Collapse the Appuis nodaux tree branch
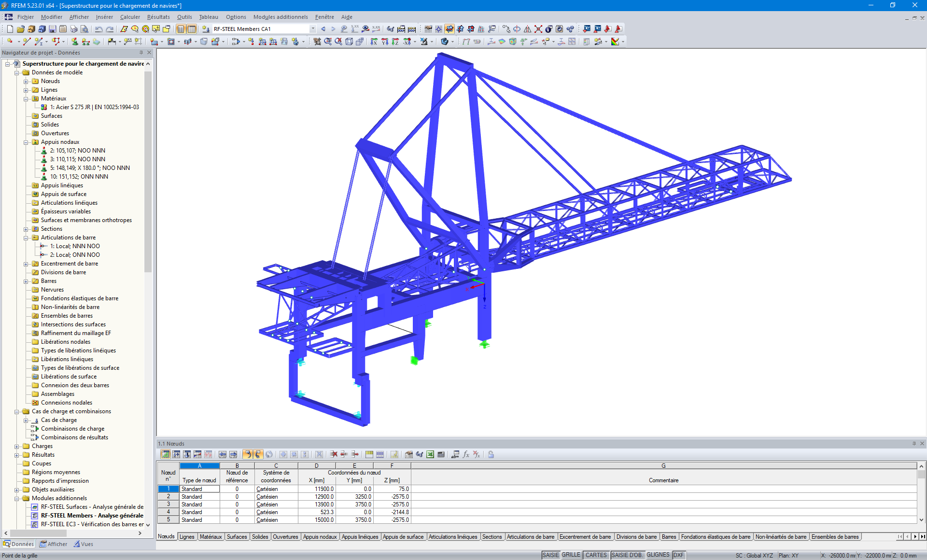This screenshot has height=560, width=927. [x=27, y=142]
